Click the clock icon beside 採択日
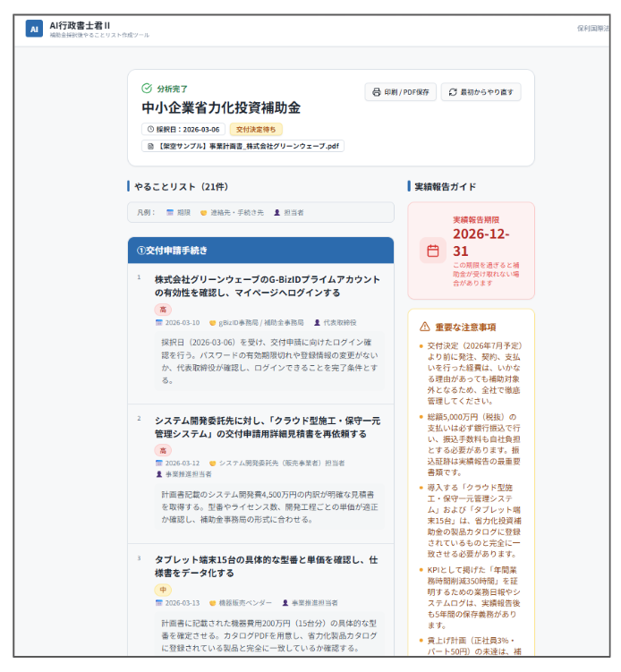The image size is (621, 672). pos(150,129)
